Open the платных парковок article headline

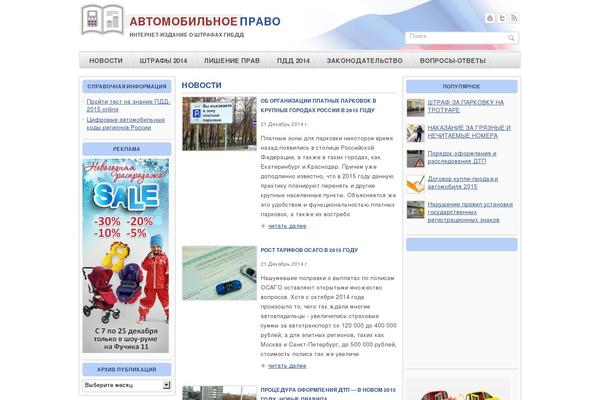[318, 105]
